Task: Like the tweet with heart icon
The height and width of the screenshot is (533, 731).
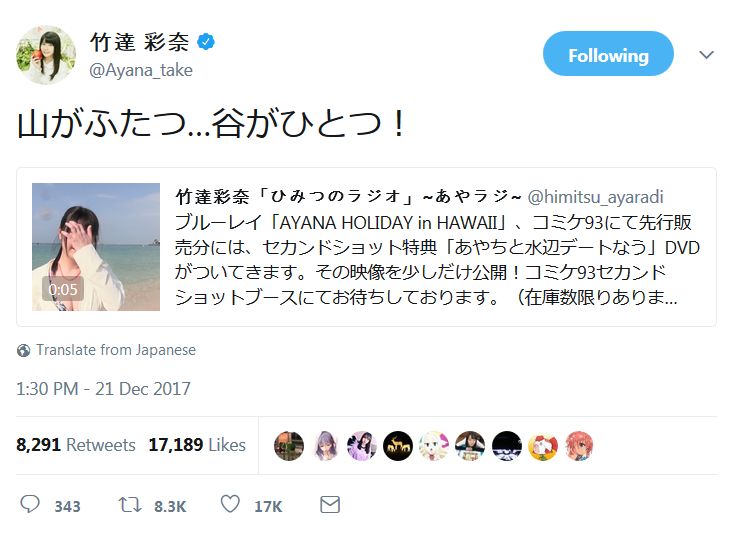Action: pos(230,505)
